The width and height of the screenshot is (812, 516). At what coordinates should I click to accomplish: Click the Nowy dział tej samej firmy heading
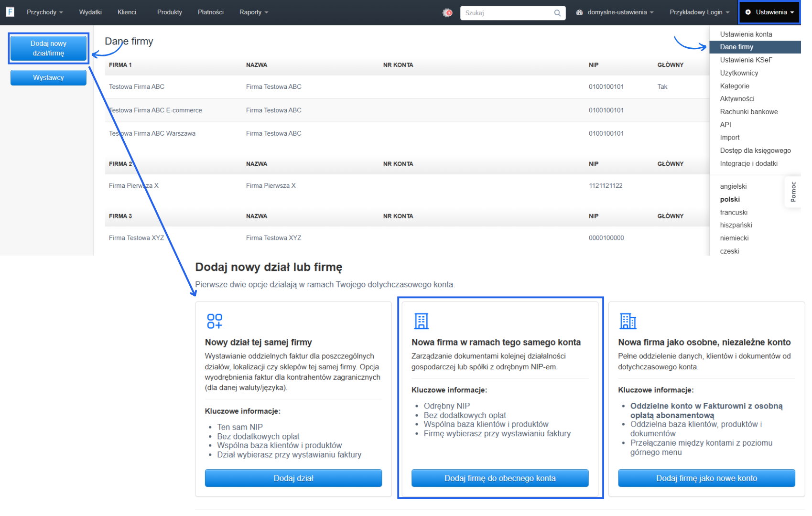[258, 342]
